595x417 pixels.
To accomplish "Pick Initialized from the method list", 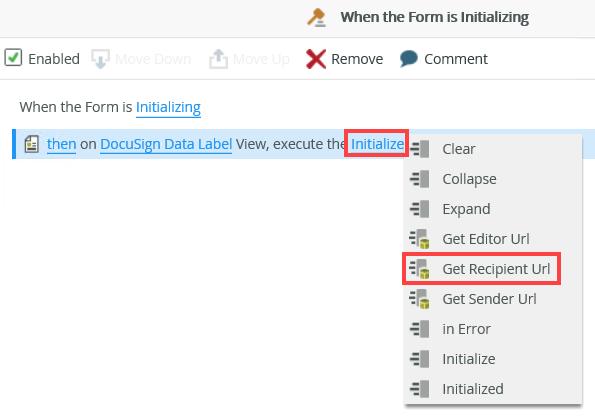I will click(493, 389).
